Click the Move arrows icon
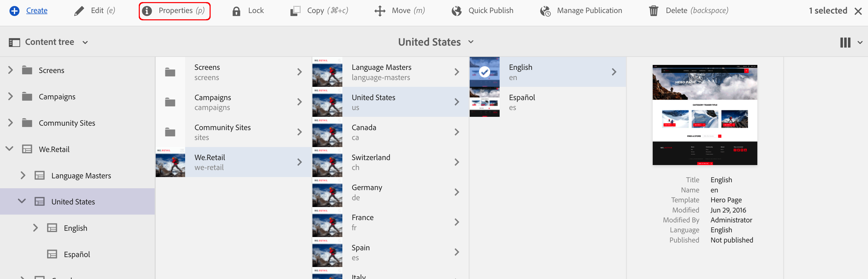Image resolution: width=868 pixels, height=279 pixels. point(380,11)
